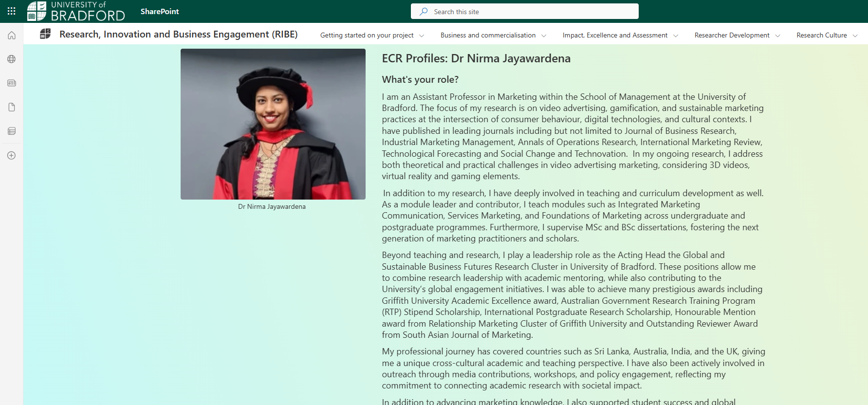Viewport: 868px width, 405px height.
Task: Click the SharePoint link in header
Action: coord(160,11)
